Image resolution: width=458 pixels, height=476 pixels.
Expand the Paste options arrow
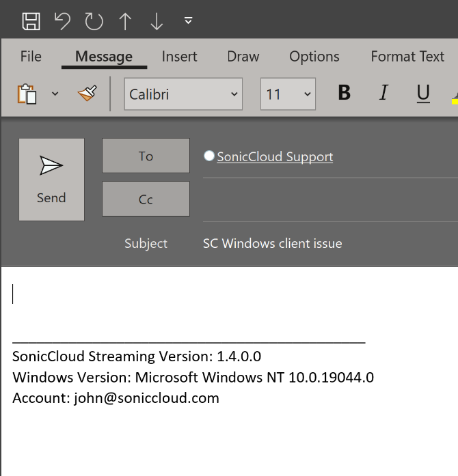(x=55, y=94)
